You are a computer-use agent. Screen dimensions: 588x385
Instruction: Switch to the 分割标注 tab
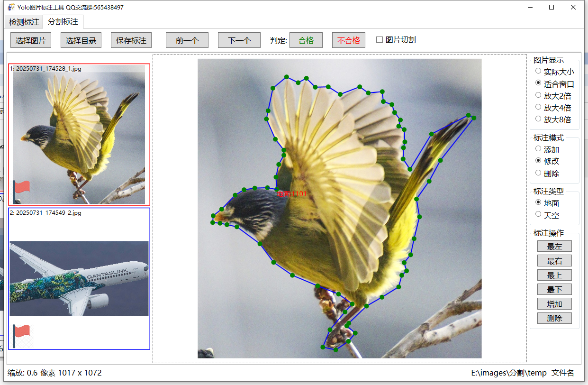63,22
